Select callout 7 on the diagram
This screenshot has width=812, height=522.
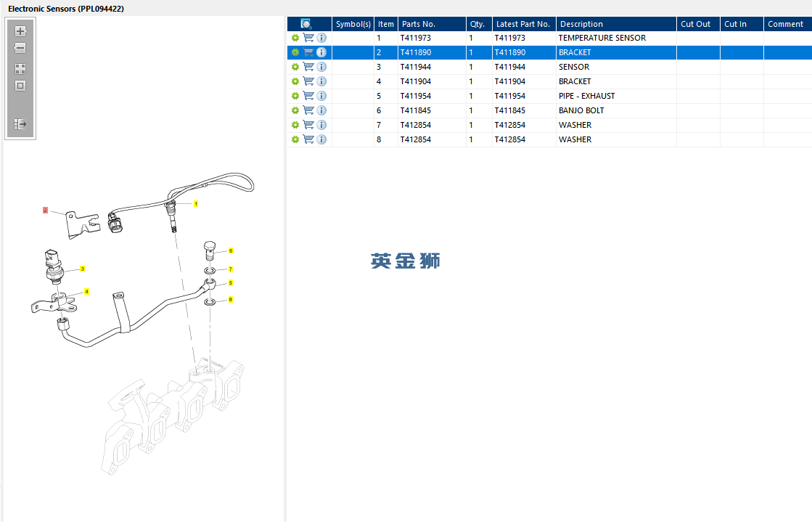[x=231, y=269]
